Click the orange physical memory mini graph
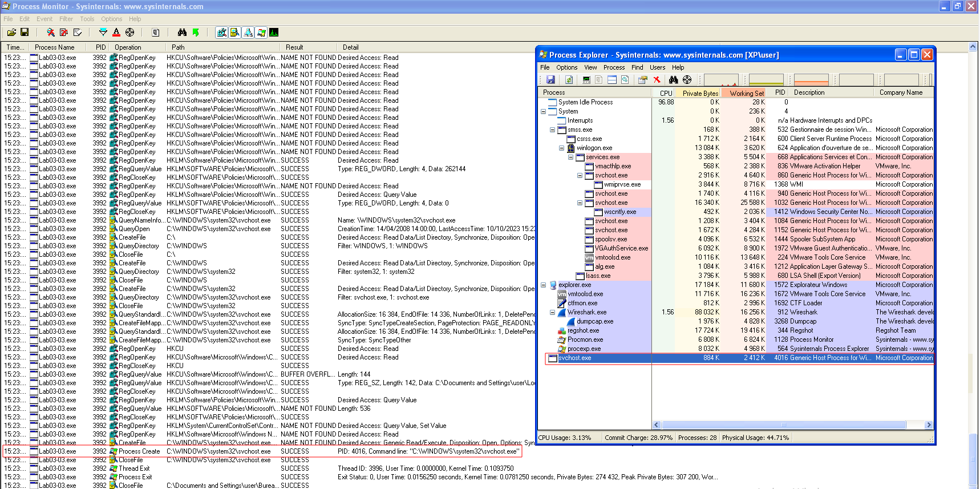The width and height of the screenshot is (980, 489). click(811, 80)
